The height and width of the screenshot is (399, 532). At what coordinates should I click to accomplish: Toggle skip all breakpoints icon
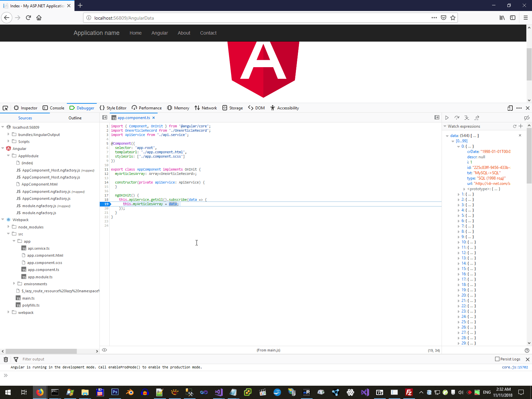tap(527, 118)
